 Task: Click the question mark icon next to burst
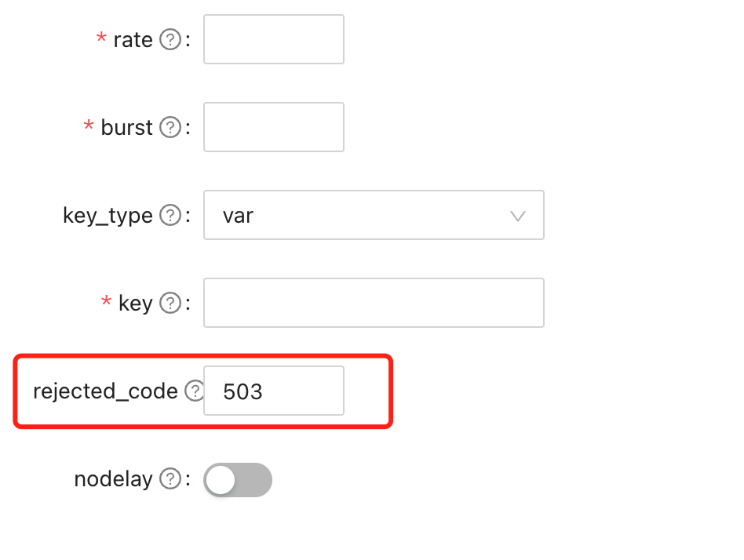(170, 127)
